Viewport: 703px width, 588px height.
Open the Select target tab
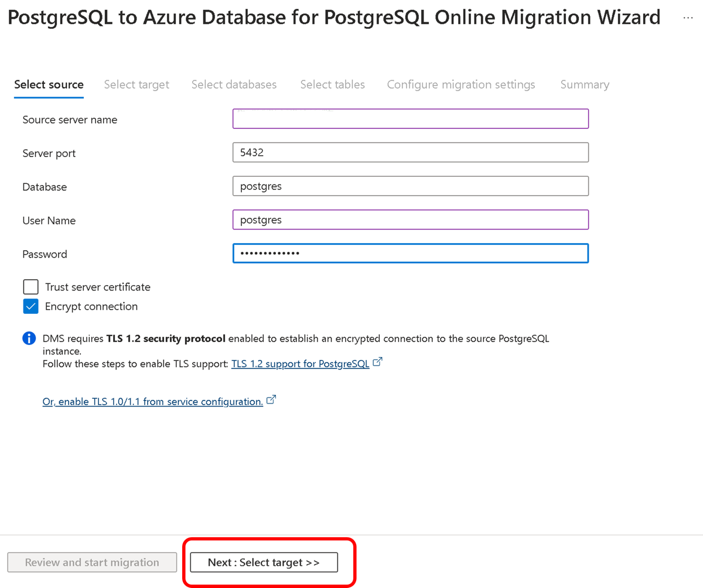click(x=136, y=84)
